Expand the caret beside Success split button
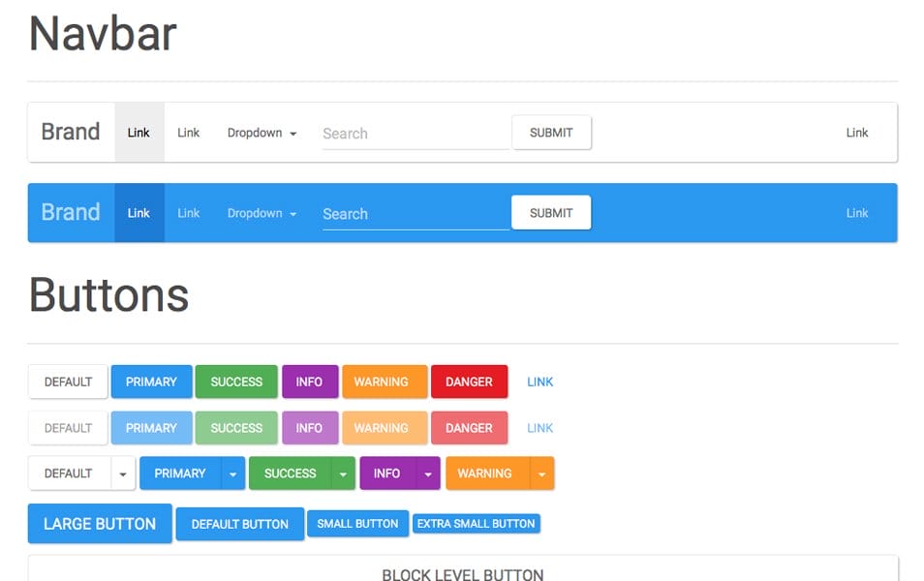The image size is (924, 581). click(x=343, y=474)
